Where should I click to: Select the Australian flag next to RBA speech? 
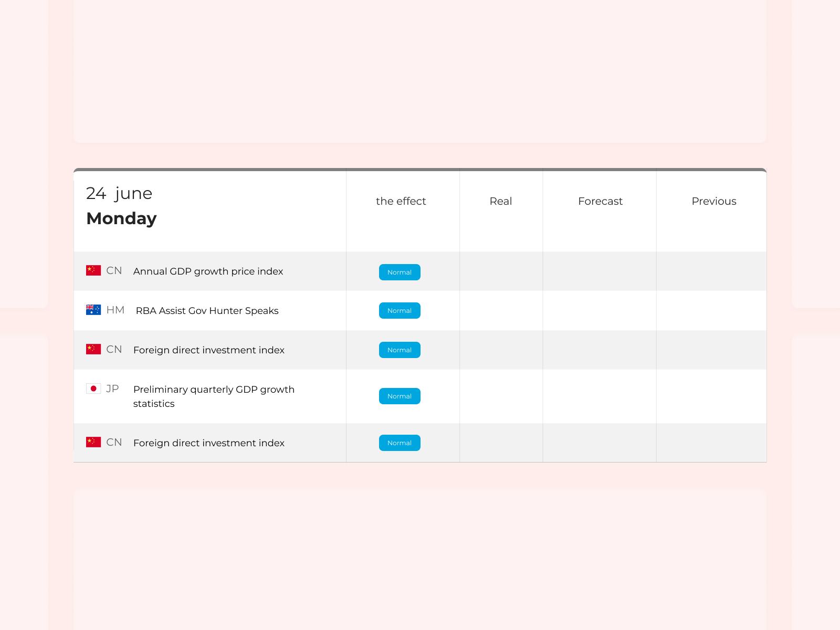click(92, 309)
